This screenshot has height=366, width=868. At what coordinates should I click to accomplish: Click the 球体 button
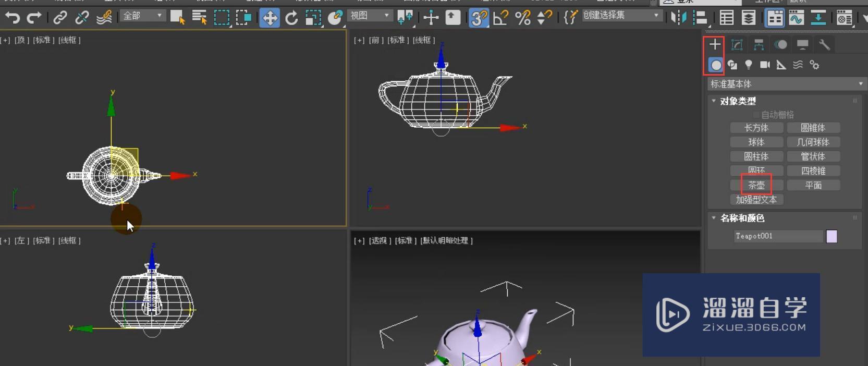pyautogui.click(x=756, y=142)
